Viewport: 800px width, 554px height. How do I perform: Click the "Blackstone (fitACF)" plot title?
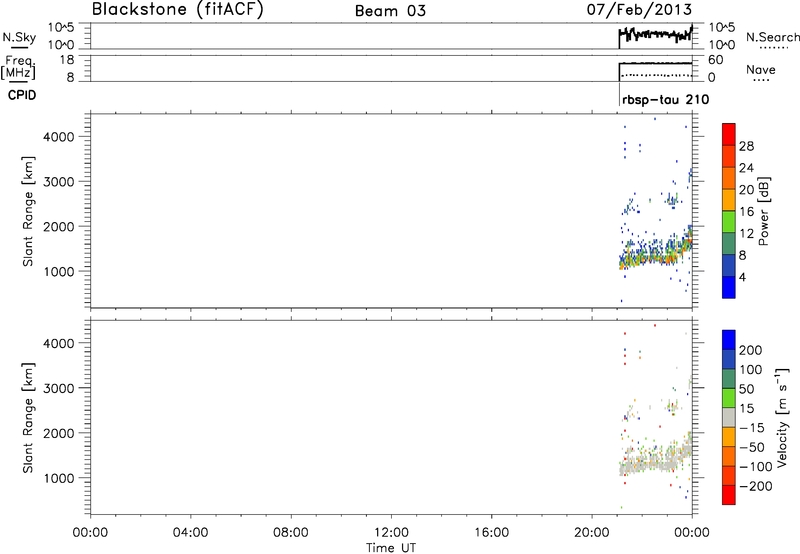[178, 9]
